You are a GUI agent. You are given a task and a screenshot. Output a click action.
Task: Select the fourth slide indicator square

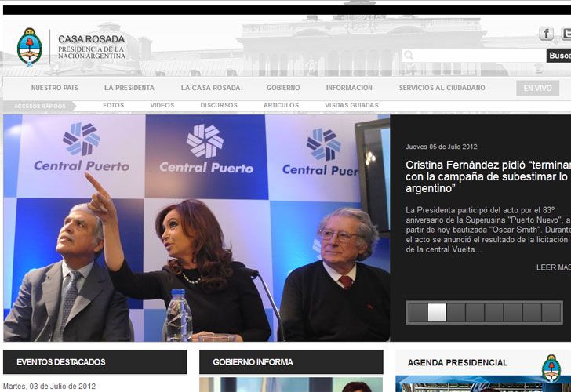(x=475, y=312)
